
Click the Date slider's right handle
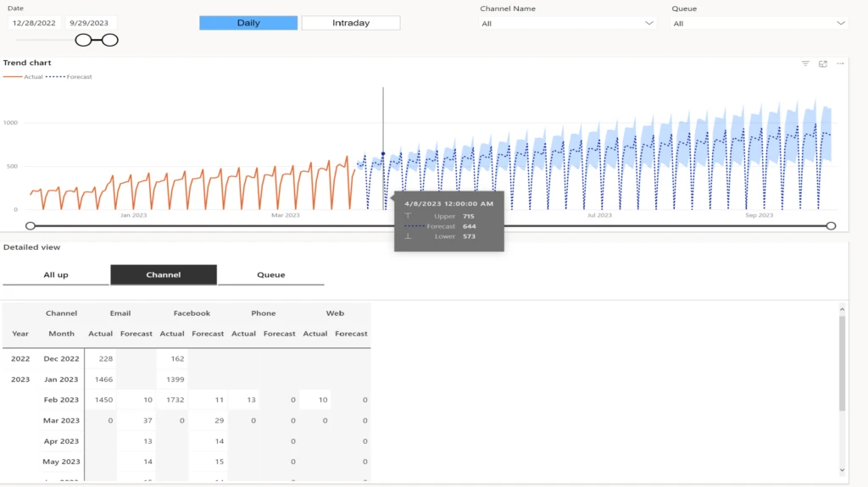click(x=110, y=40)
